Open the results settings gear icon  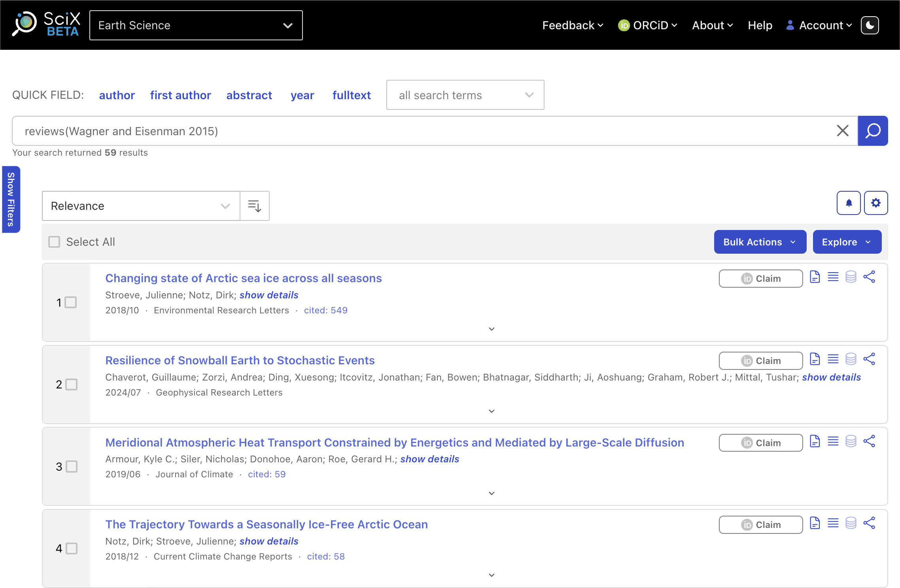coord(876,203)
